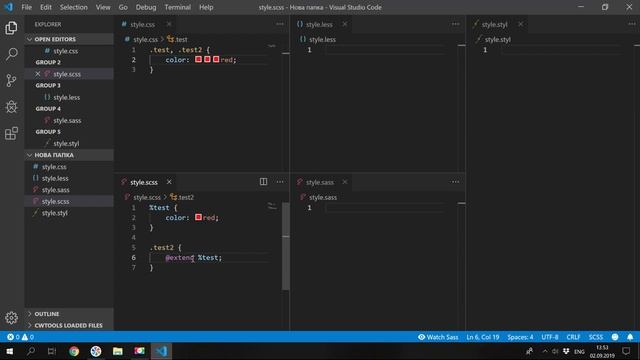Click the VS Code taskbar icon
The width and height of the screenshot is (640, 360).
point(162,351)
